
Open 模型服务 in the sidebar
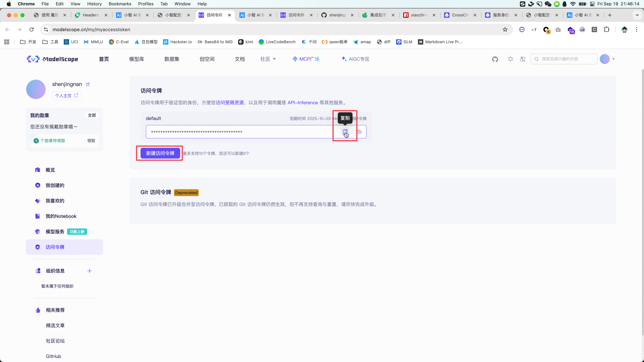pos(55,232)
